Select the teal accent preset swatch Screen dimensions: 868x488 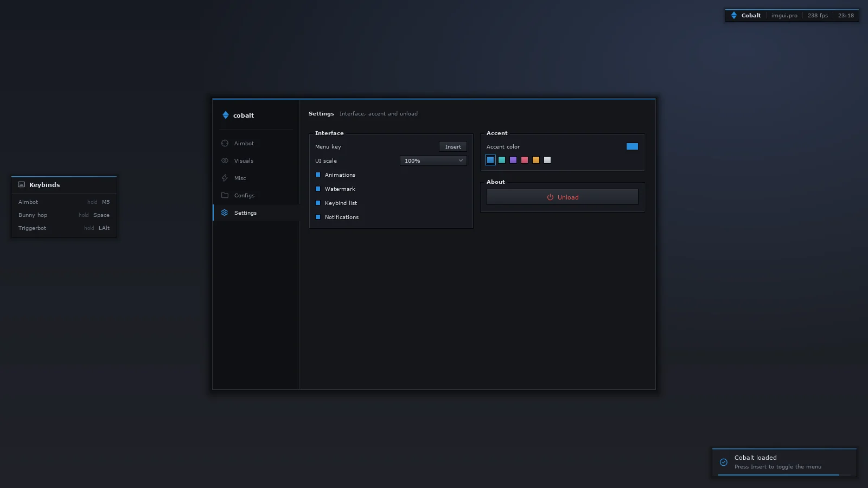pos(502,160)
